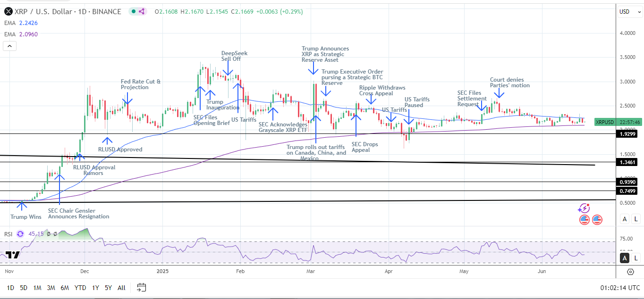Select Ripple Withdraws Cross Appeal annotation
The width and height of the screenshot is (644, 299).
(x=382, y=91)
